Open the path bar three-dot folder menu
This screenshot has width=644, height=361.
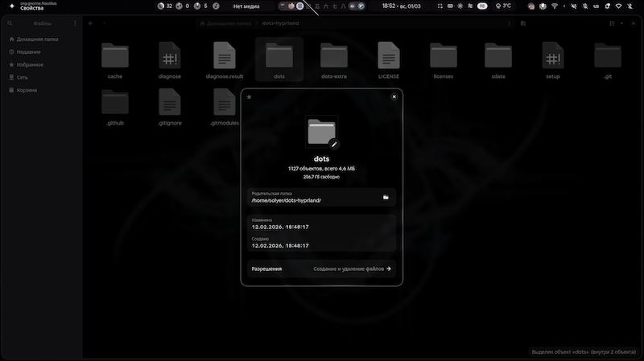(510, 23)
